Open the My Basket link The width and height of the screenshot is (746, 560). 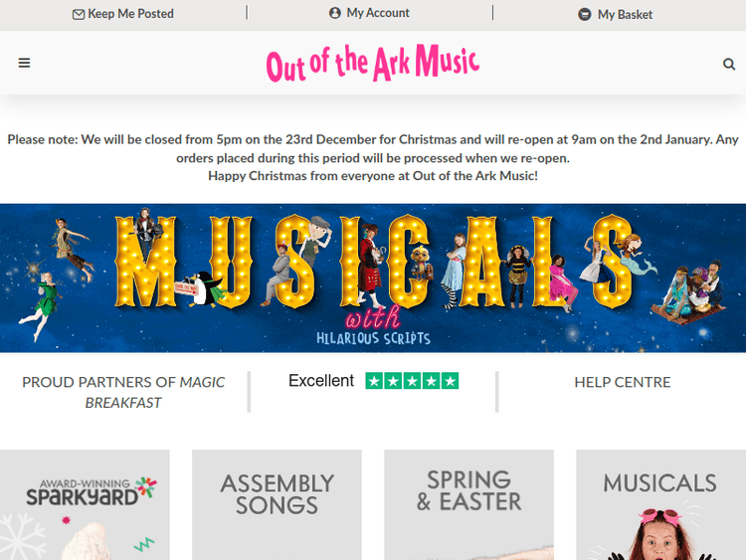pos(625,15)
